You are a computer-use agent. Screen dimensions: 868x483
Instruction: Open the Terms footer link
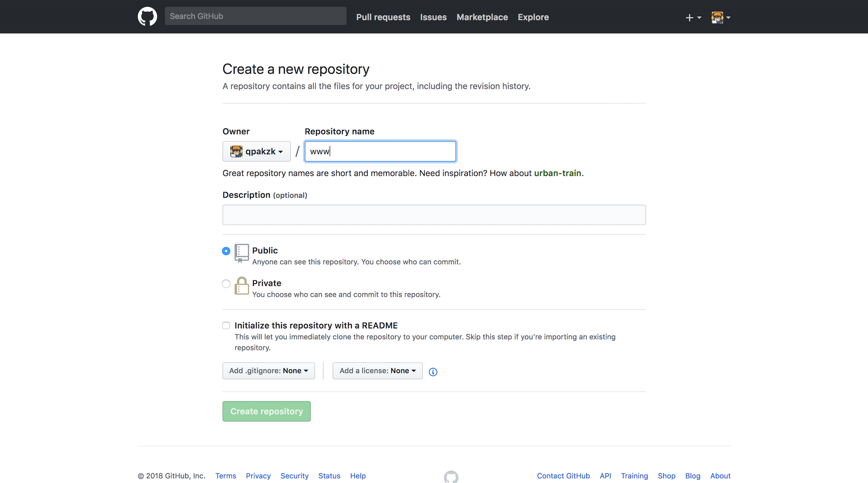[226, 476]
